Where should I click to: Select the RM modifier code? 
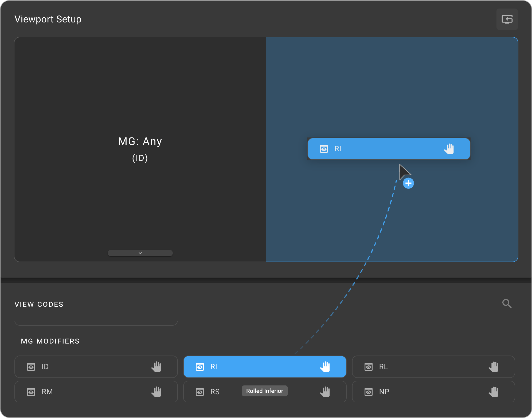[96, 392]
